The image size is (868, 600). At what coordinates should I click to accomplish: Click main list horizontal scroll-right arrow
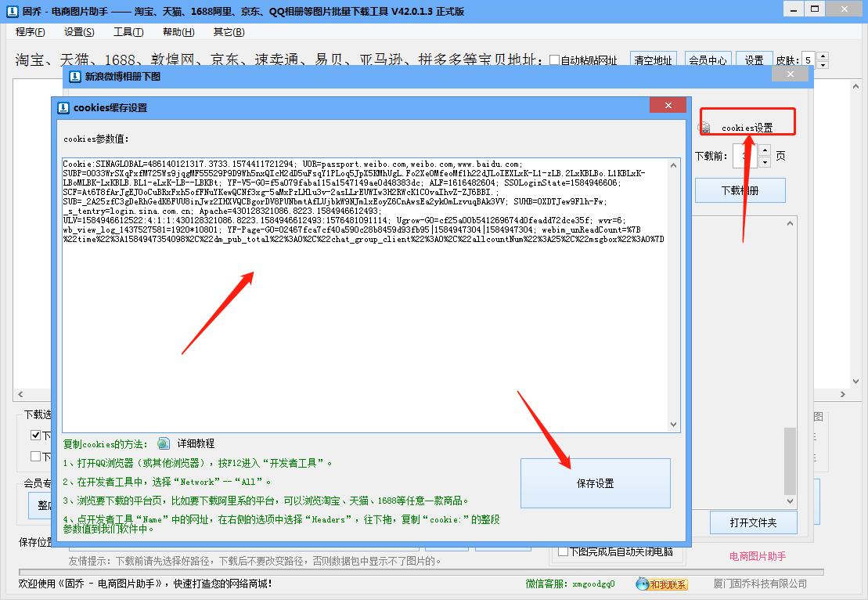click(842, 395)
